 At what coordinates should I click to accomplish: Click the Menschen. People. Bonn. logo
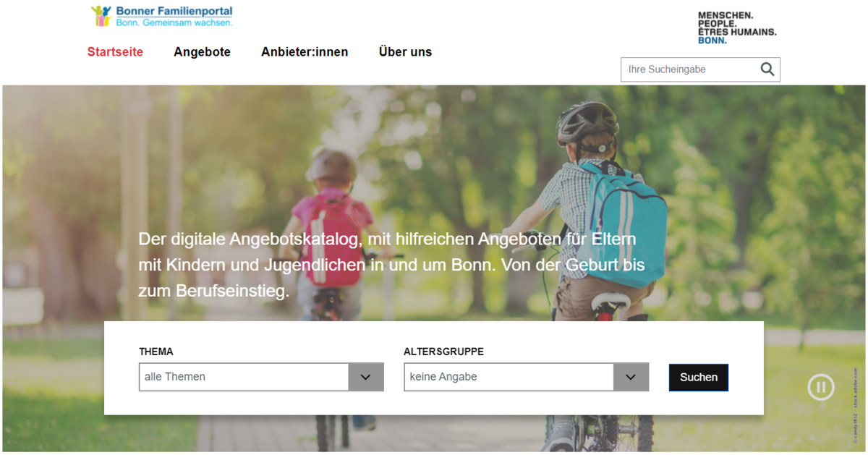[736, 27]
